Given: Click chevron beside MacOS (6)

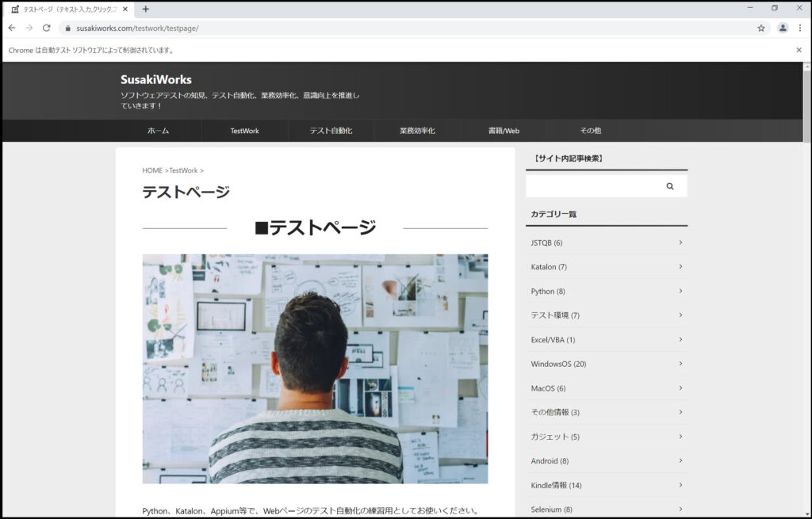Looking at the screenshot, I should (680, 388).
